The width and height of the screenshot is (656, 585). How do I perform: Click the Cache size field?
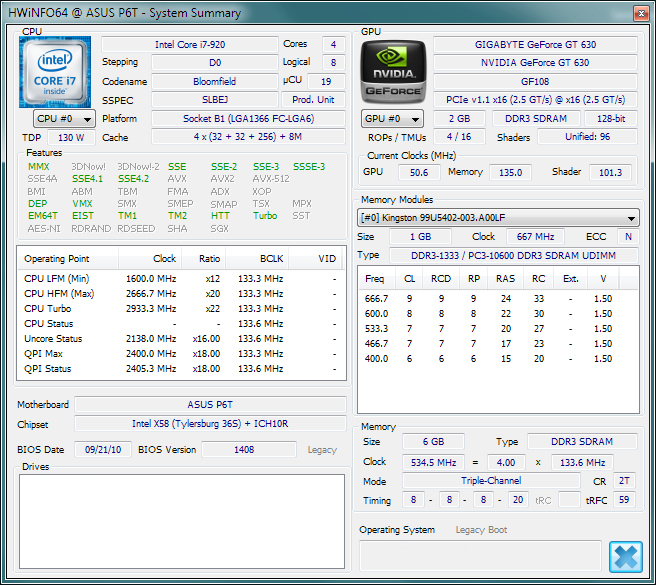[249, 137]
